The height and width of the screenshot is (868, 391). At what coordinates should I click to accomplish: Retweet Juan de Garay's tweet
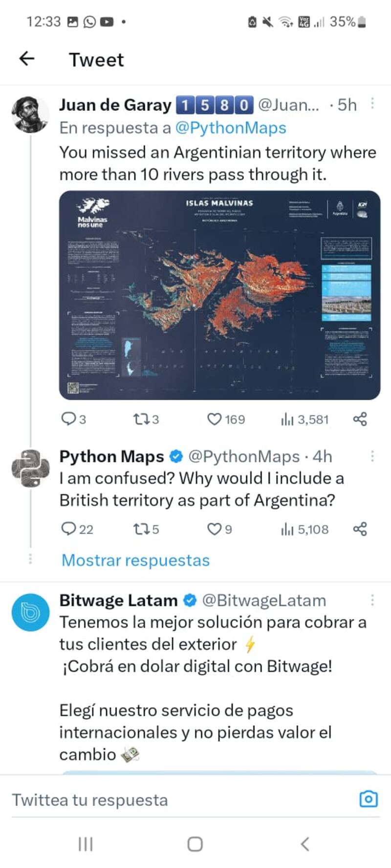point(141,419)
